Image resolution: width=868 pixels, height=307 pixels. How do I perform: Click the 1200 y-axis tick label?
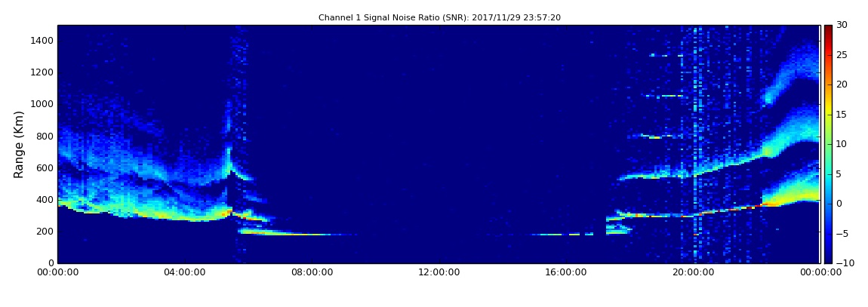42,72
